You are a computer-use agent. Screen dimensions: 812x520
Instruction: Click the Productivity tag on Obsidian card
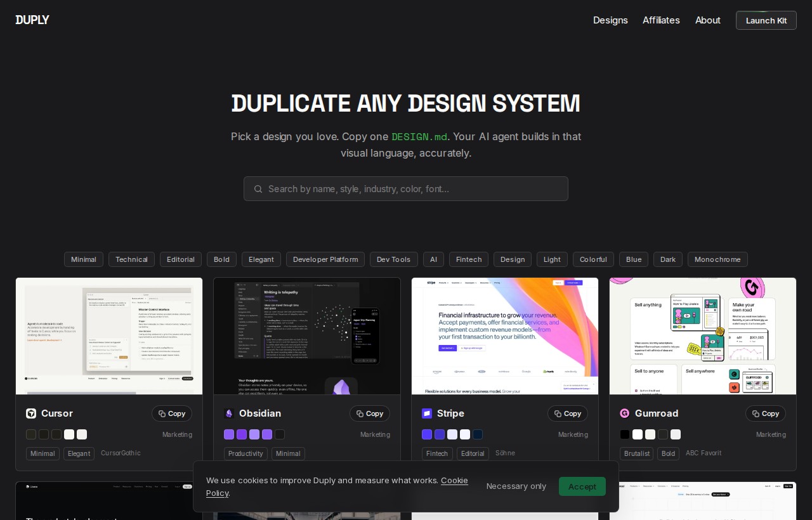(x=246, y=453)
